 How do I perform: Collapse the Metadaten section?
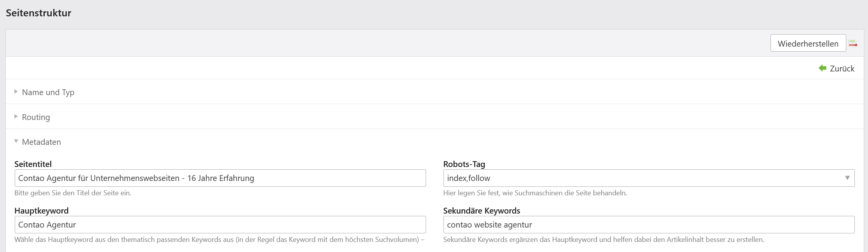point(41,142)
